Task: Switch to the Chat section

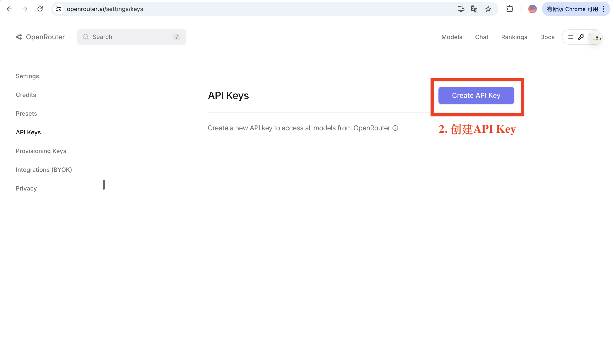Action: click(481, 37)
